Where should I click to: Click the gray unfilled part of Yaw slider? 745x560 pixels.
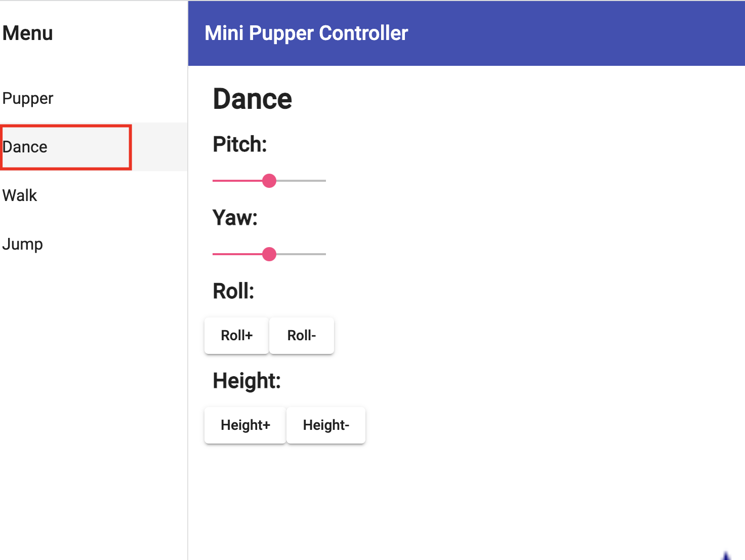[302, 254]
